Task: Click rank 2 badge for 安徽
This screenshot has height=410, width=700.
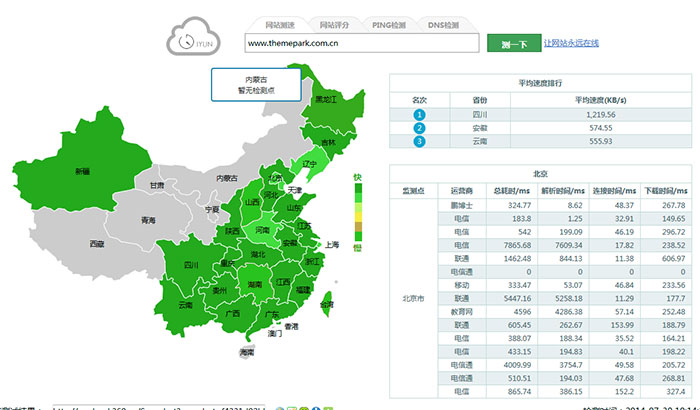Action: [420, 129]
